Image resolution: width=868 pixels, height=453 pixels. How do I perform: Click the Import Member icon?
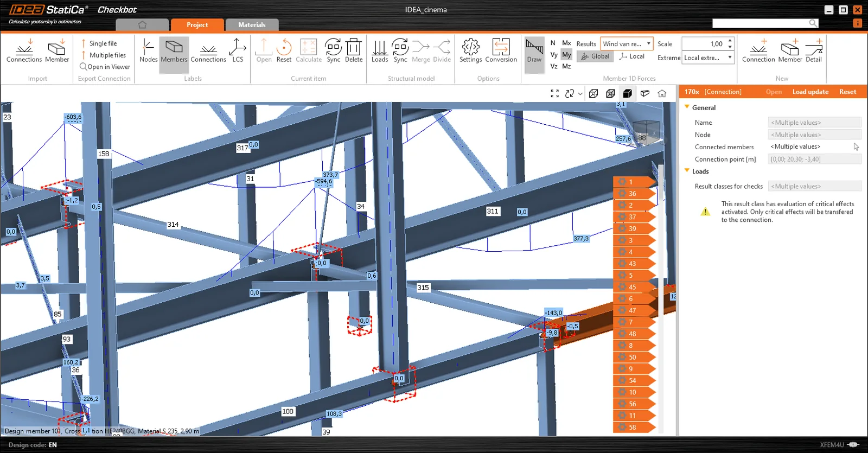57,50
